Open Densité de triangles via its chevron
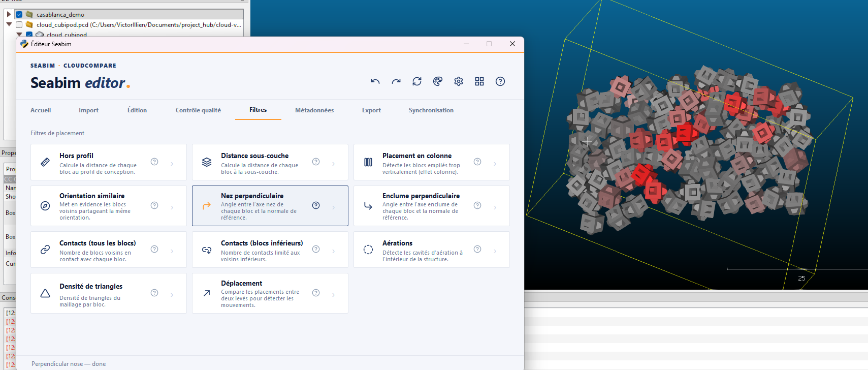Image resolution: width=868 pixels, height=370 pixels. (172, 295)
